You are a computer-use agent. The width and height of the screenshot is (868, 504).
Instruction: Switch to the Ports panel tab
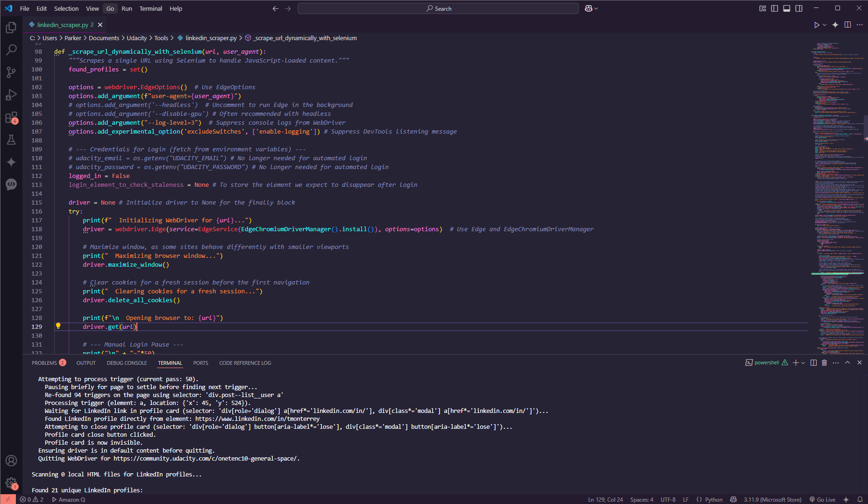coord(200,363)
